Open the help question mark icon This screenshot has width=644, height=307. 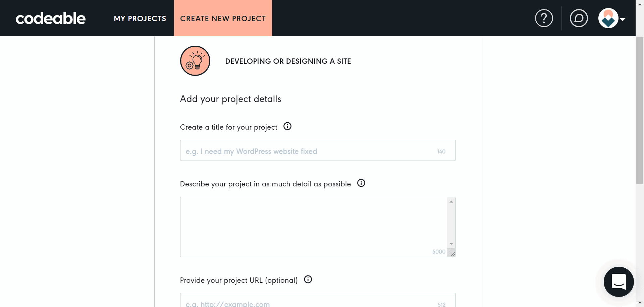click(x=544, y=18)
